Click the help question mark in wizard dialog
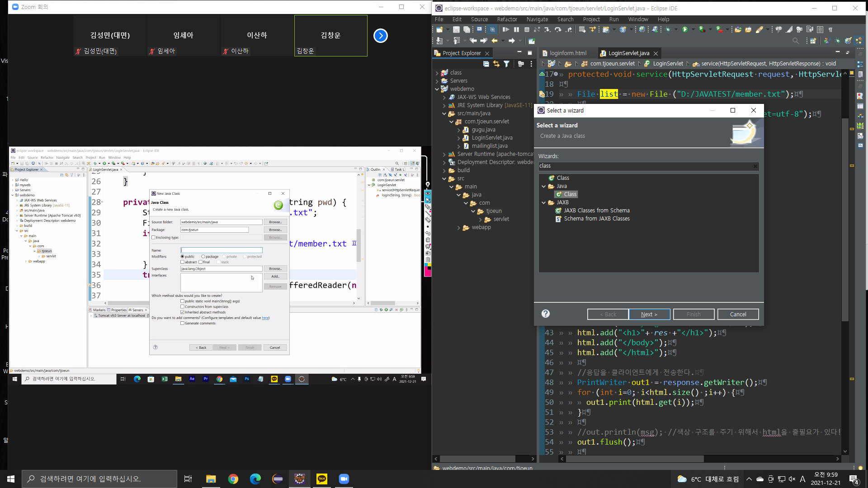 point(546,314)
